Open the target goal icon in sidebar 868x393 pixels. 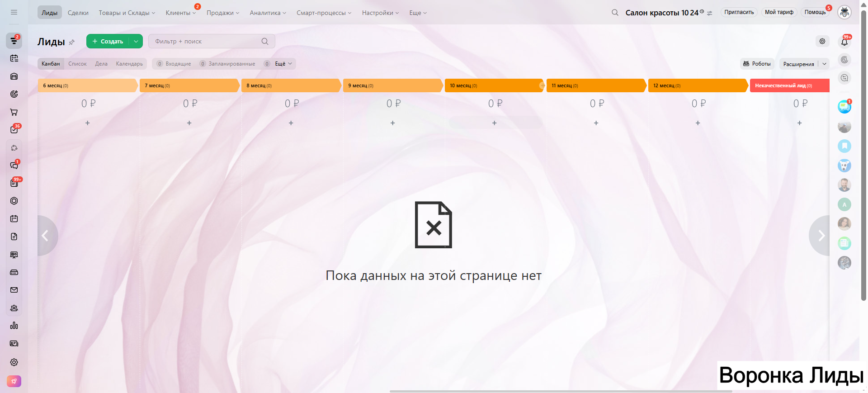(x=14, y=94)
